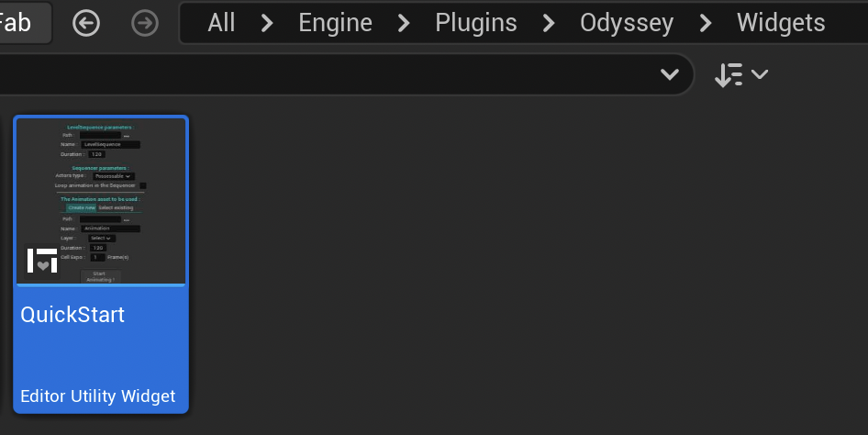The height and width of the screenshot is (435, 868).
Task: Open the chevron after the Odyssey breadcrumb
Action: pos(706,23)
